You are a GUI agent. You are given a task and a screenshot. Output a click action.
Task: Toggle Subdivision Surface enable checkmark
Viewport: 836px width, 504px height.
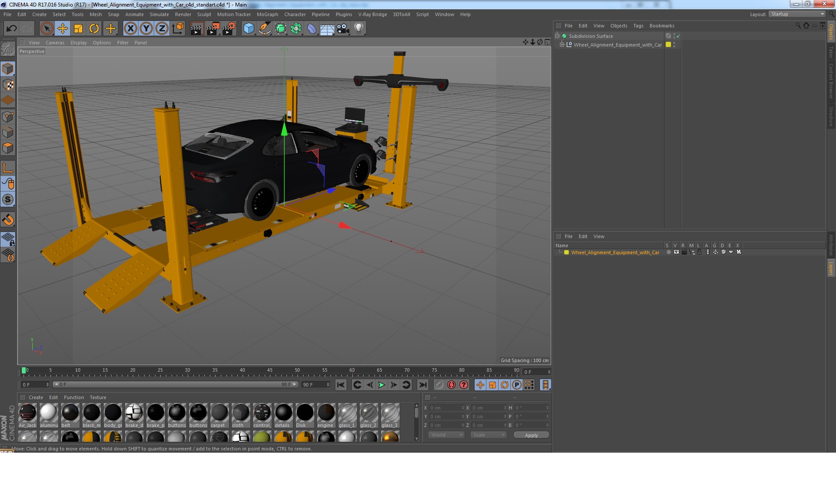678,36
